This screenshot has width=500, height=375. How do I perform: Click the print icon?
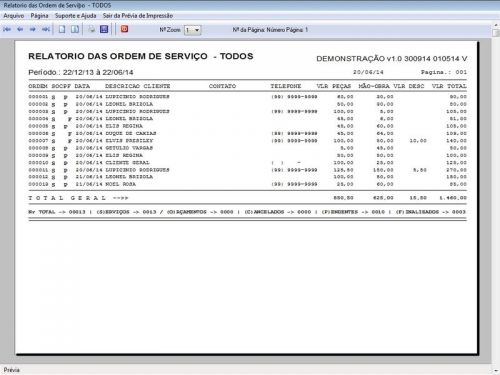click(91, 29)
